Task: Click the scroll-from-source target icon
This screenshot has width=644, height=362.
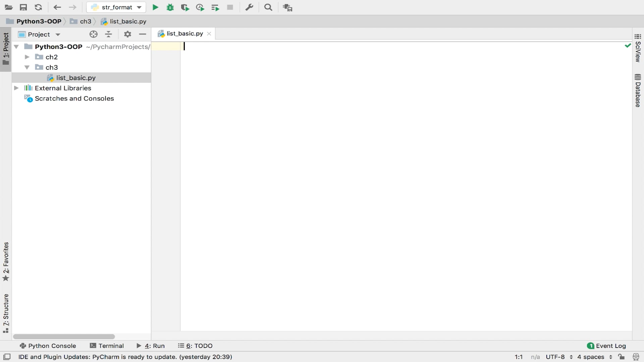Action: [x=94, y=34]
